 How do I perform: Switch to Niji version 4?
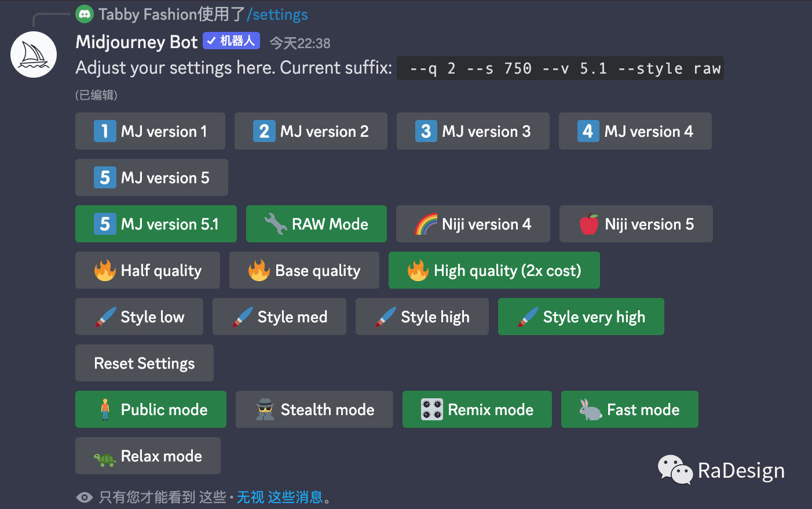(473, 224)
